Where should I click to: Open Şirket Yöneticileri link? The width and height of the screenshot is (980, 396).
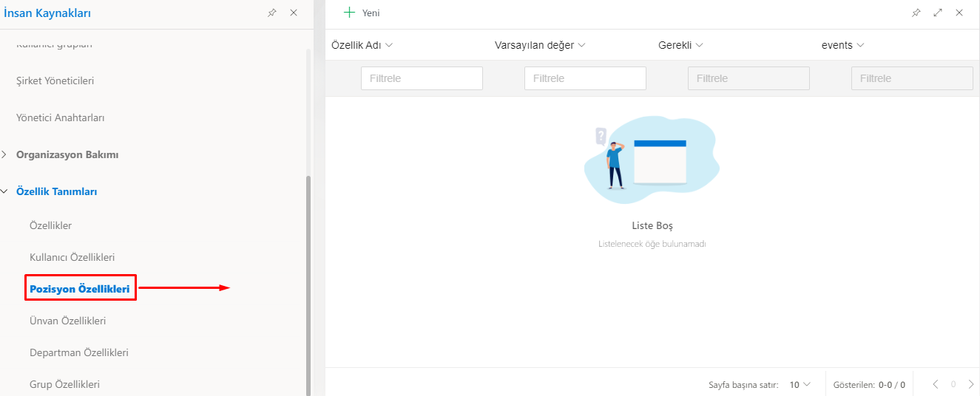coord(55,81)
